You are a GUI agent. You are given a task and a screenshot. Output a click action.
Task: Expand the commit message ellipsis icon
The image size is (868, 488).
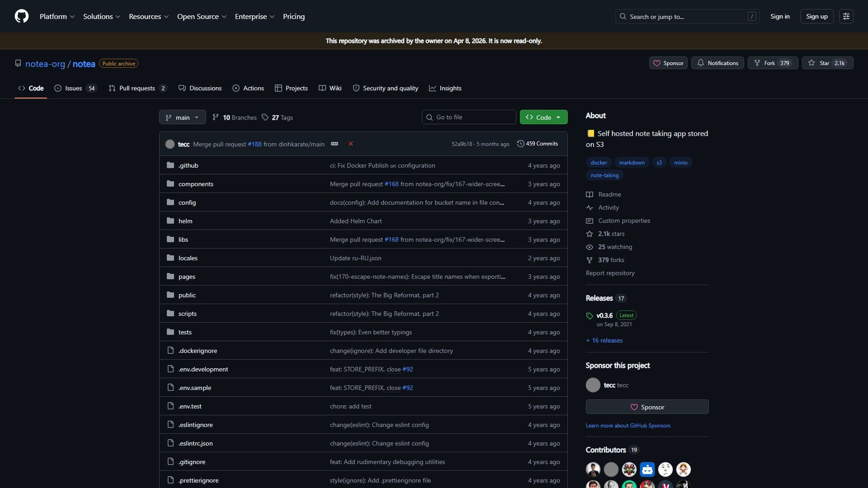pyautogui.click(x=335, y=144)
